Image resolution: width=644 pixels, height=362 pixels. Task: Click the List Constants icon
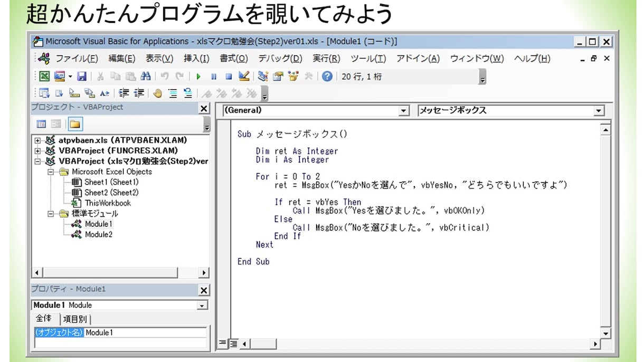[59, 93]
